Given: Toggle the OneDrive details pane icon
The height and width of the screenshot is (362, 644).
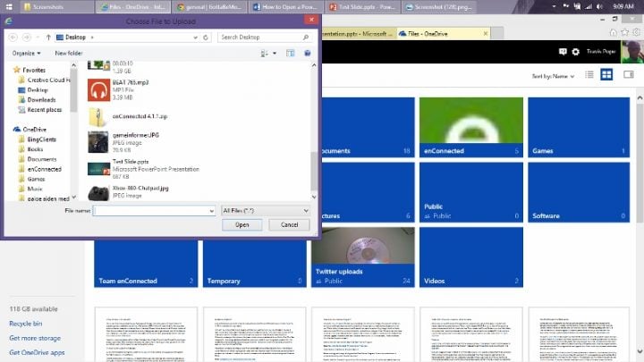Looking at the screenshot, I should tap(629, 75).
